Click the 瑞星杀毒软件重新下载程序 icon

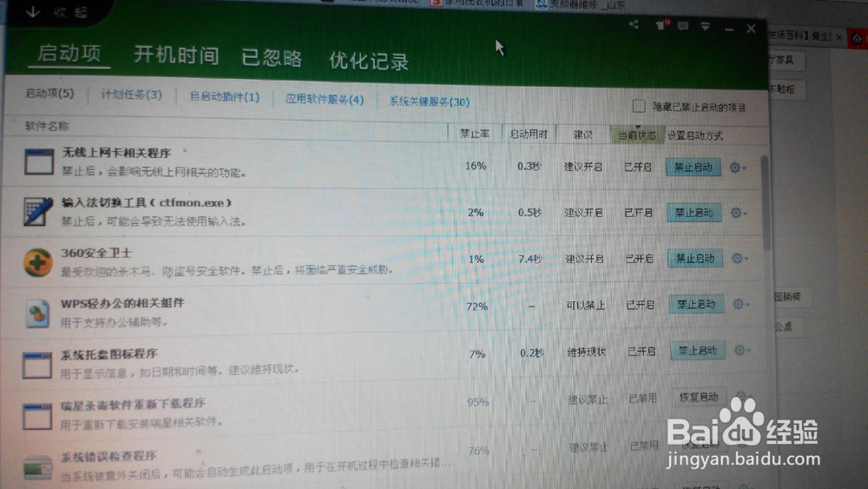[x=37, y=416]
